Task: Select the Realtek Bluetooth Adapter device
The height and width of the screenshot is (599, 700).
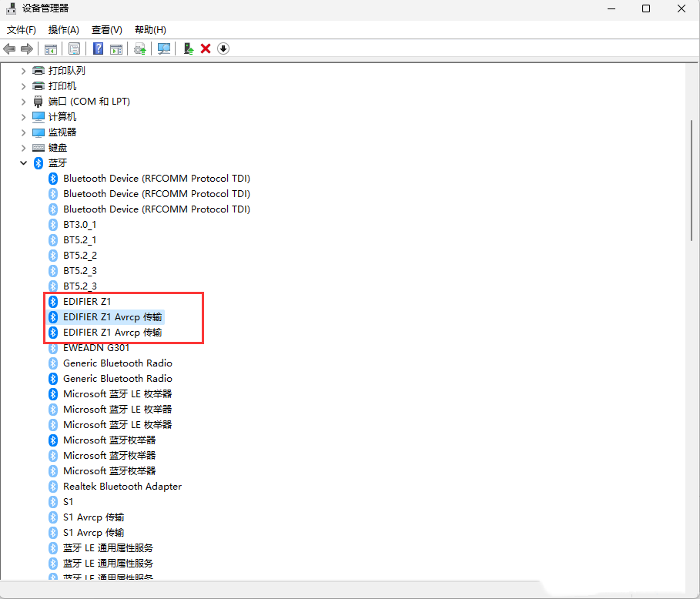Action: tap(122, 486)
